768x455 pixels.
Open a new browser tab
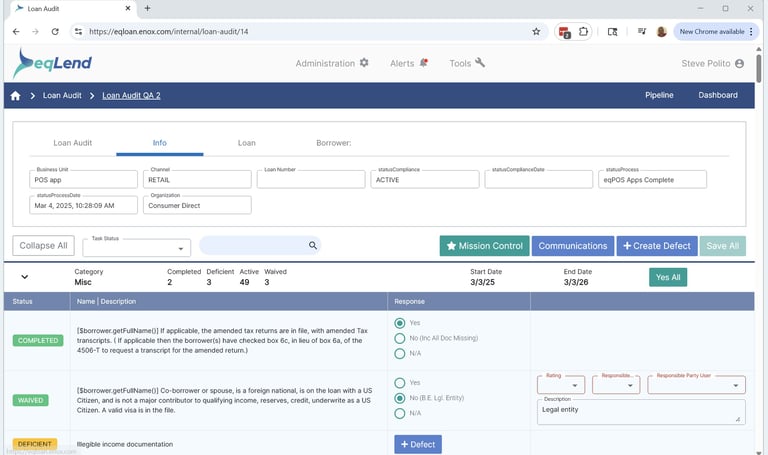click(147, 8)
